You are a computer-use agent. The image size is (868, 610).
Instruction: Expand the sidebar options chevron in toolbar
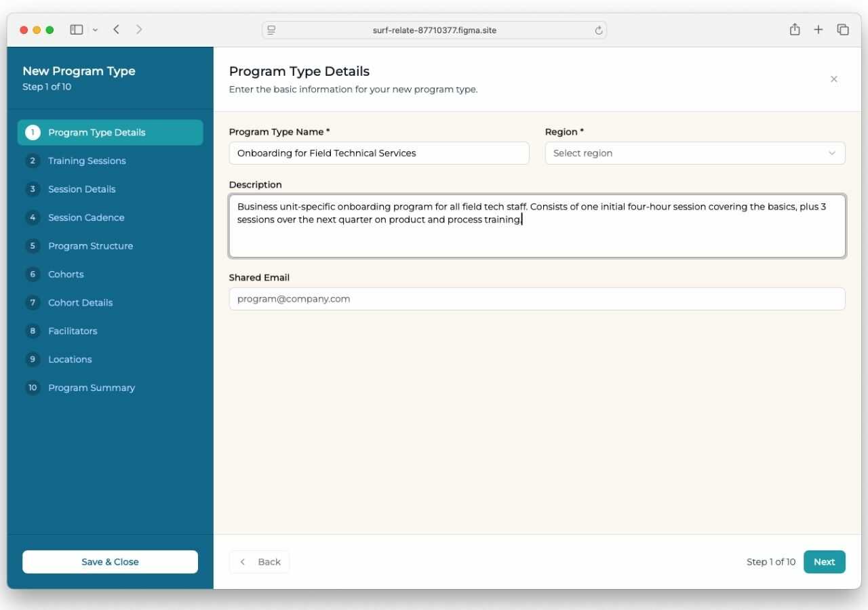(95, 30)
